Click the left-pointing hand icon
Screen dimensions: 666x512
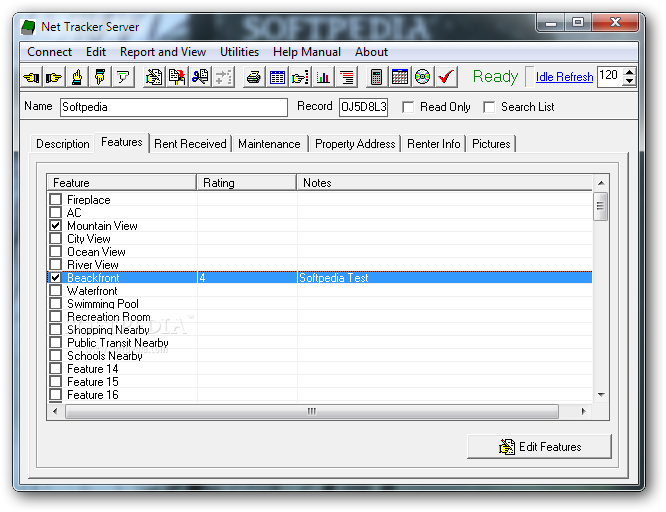pyautogui.click(x=31, y=77)
